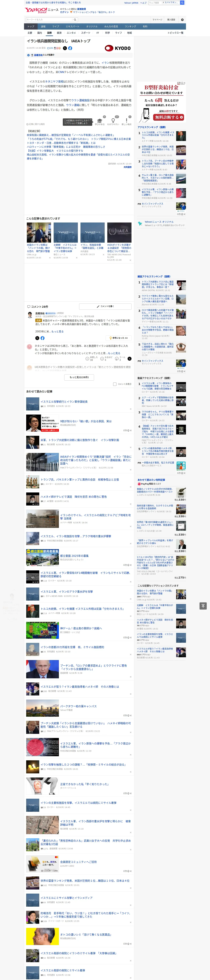Click the comment count 28 icon under the headline
Viewport: 210px width, 980px height.
(x=50, y=48)
